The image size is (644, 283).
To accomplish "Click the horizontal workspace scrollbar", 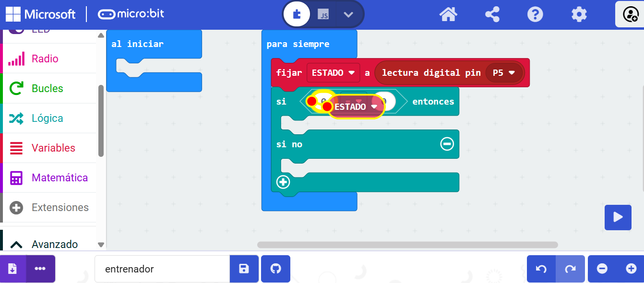I will (407, 245).
